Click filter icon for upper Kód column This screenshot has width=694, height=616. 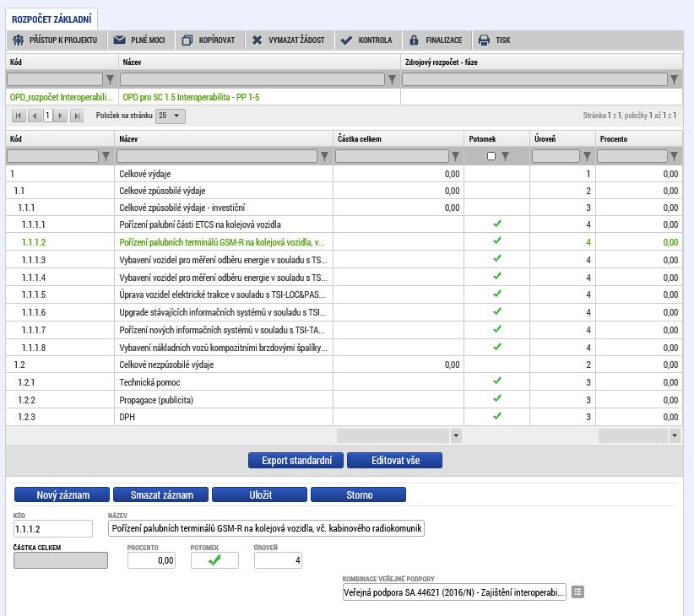pos(111,79)
